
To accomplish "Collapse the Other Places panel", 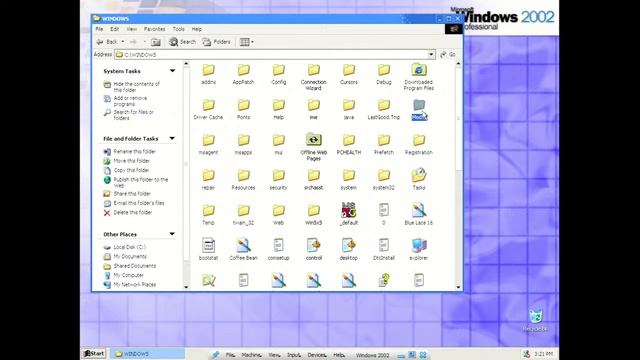I will 172,234.
